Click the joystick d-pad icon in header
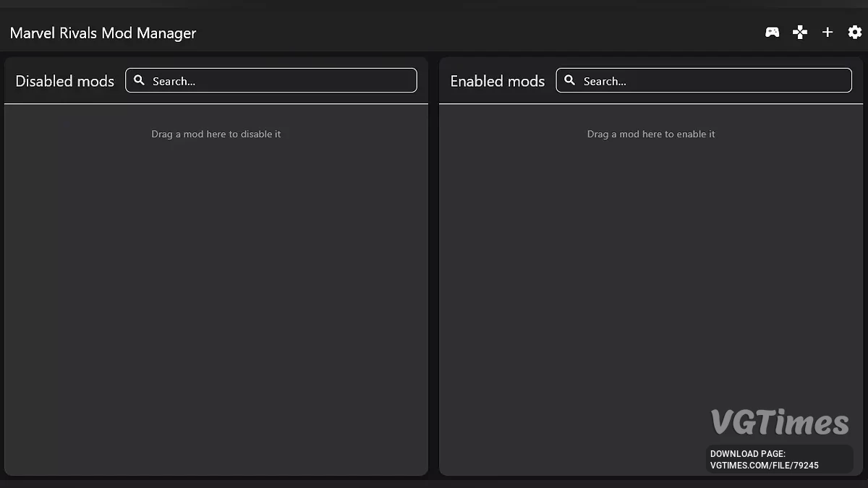 pyautogui.click(x=800, y=32)
